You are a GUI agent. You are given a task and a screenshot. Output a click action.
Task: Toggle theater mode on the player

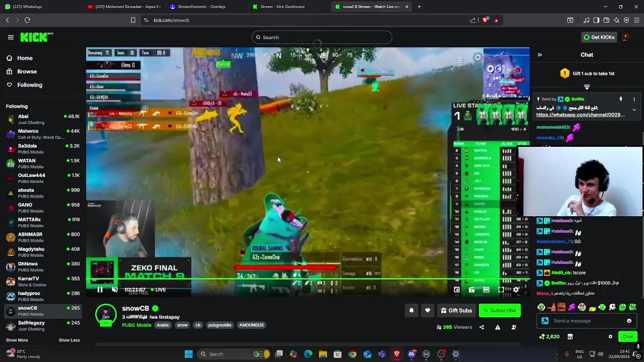[486, 290]
